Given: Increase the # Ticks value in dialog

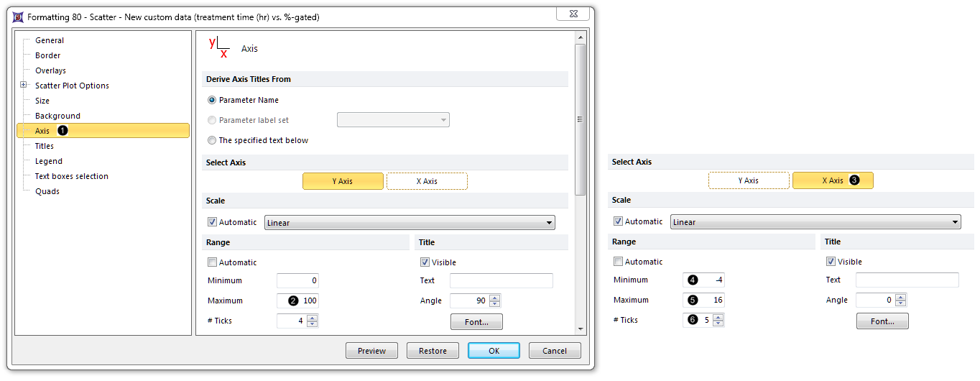Looking at the screenshot, I should [312, 318].
